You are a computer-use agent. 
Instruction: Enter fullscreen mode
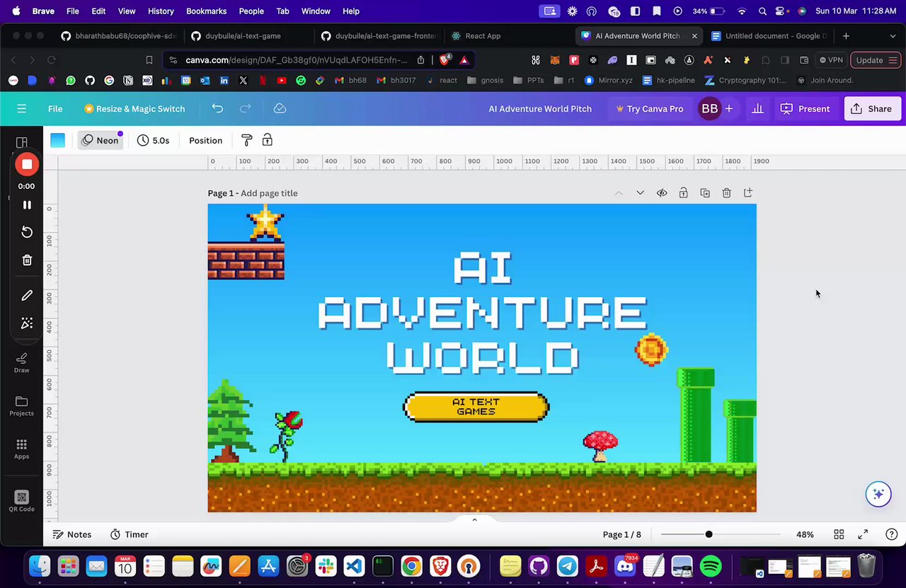[x=863, y=534]
